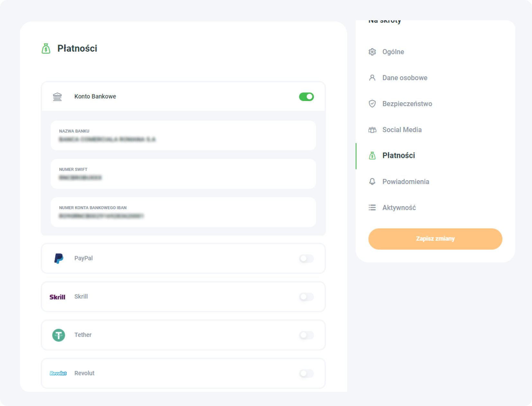This screenshot has height=406, width=532.
Task: Click the Skrill logo icon
Action: point(58,297)
